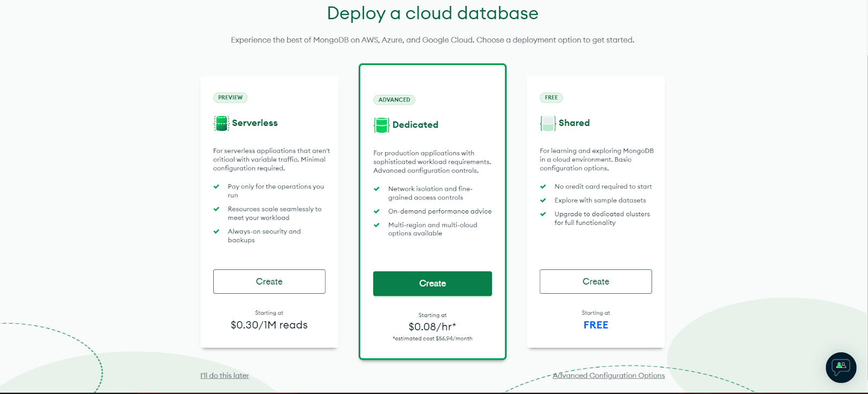Click the Dedicated database icon
Viewport: 868px width, 394px height.
381,125
